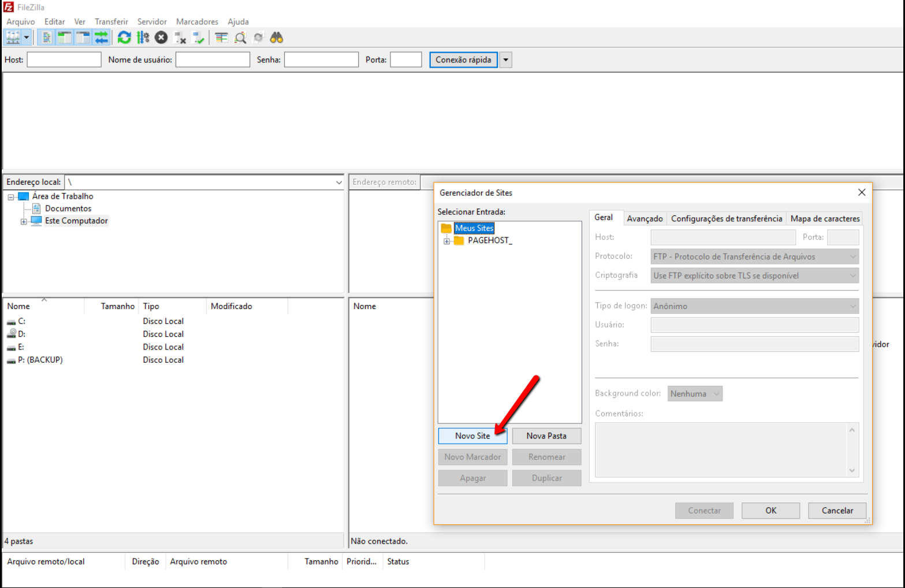Viewport: 905px width, 588px height.
Task: Open the Editar menu
Action: click(55, 21)
